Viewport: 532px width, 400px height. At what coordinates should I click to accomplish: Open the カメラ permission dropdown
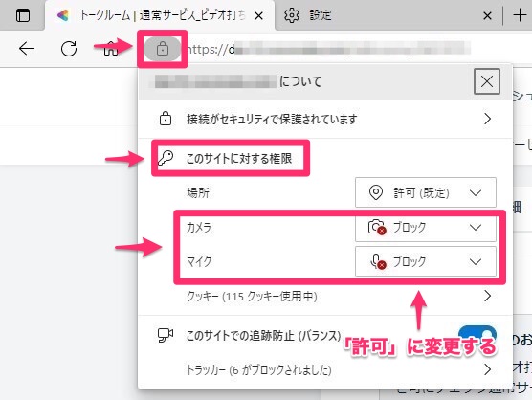click(426, 228)
